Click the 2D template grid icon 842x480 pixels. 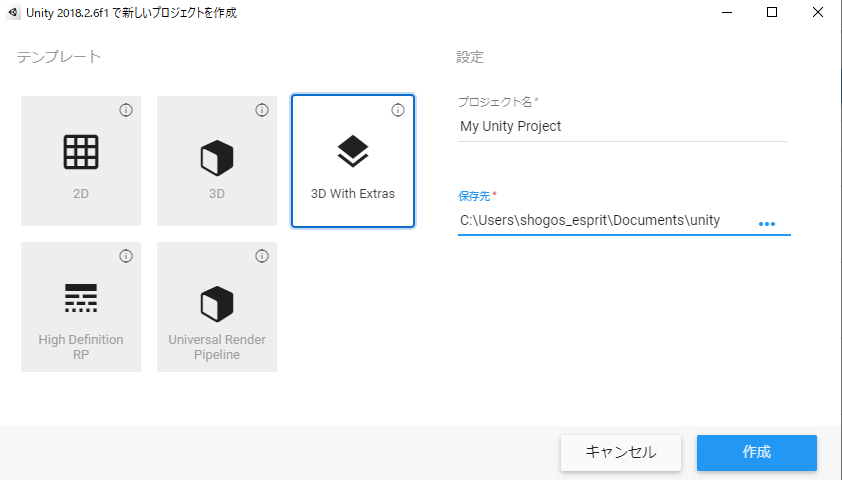pyautogui.click(x=81, y=152)
